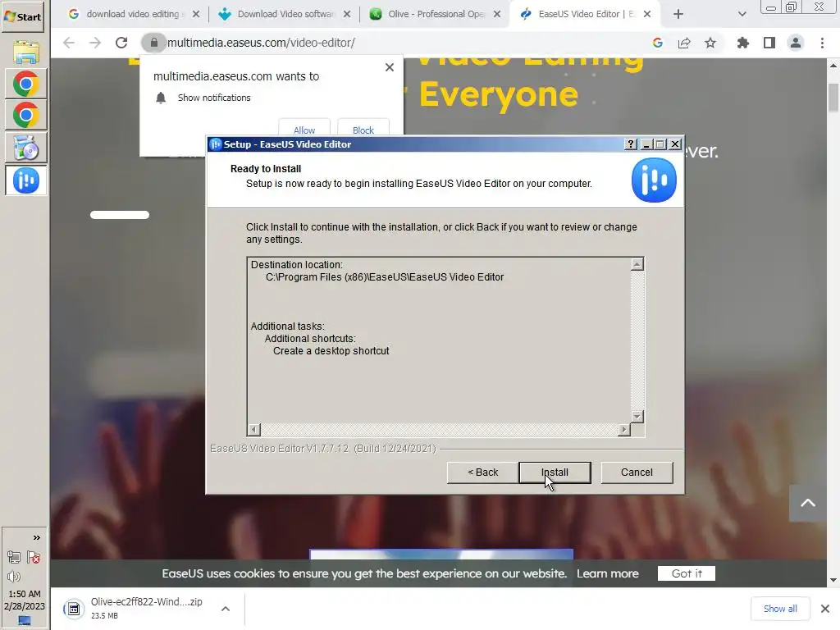This screenshot has height=630, width=840.
Task: Click the site lock icon
Action: point(153,43)
